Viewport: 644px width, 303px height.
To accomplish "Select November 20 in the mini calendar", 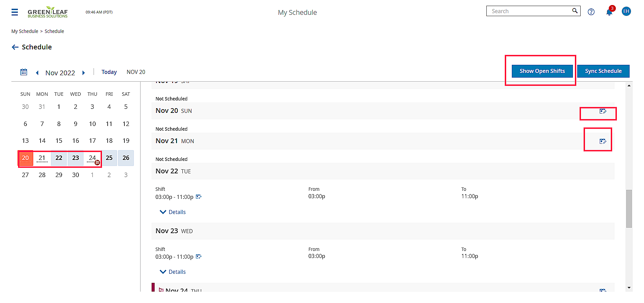I will (25, 158).
